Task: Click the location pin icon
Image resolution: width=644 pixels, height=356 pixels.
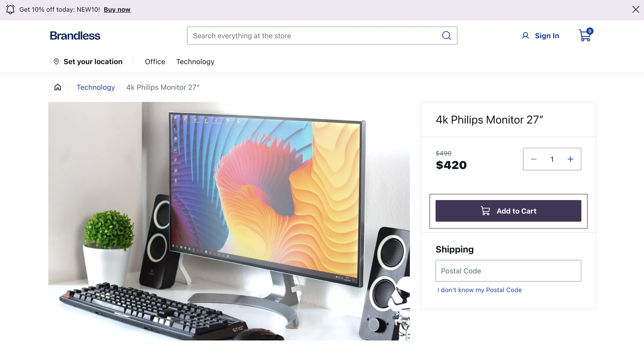Action: (56, 61)
